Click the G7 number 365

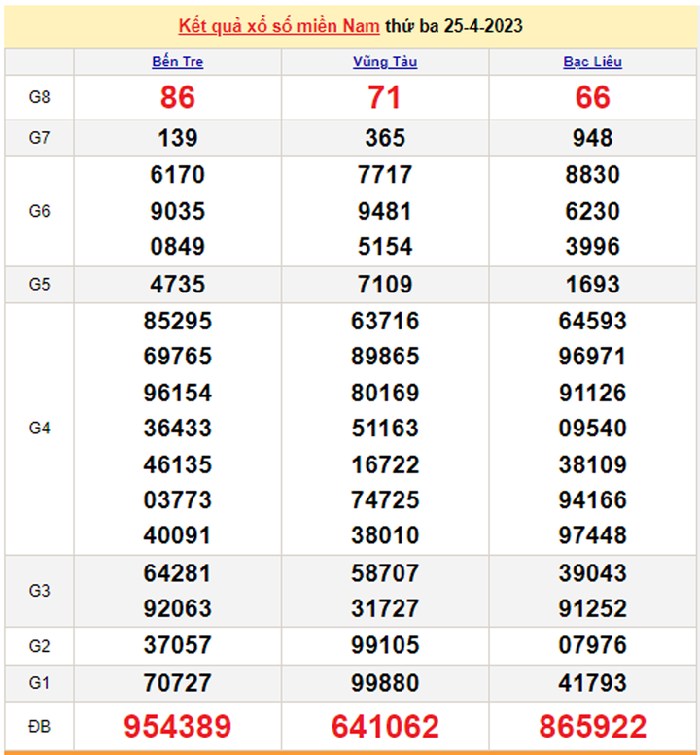coord(385,138)
